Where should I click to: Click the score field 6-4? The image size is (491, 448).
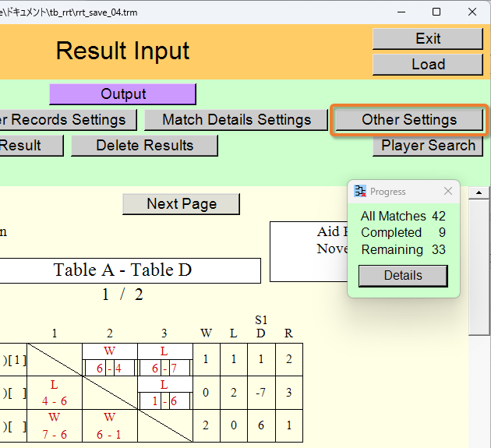(x=109, y=369)
